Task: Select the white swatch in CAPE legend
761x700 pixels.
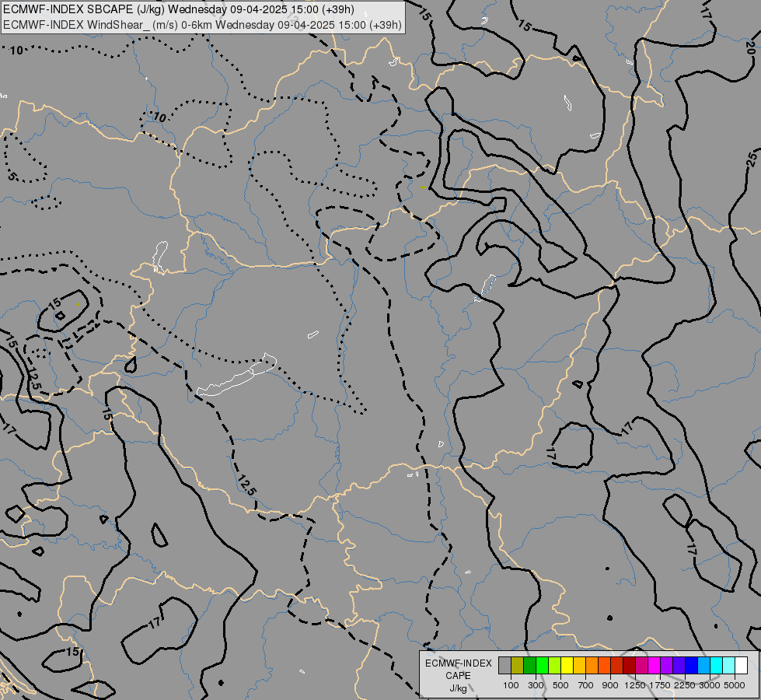Action: 741,665
